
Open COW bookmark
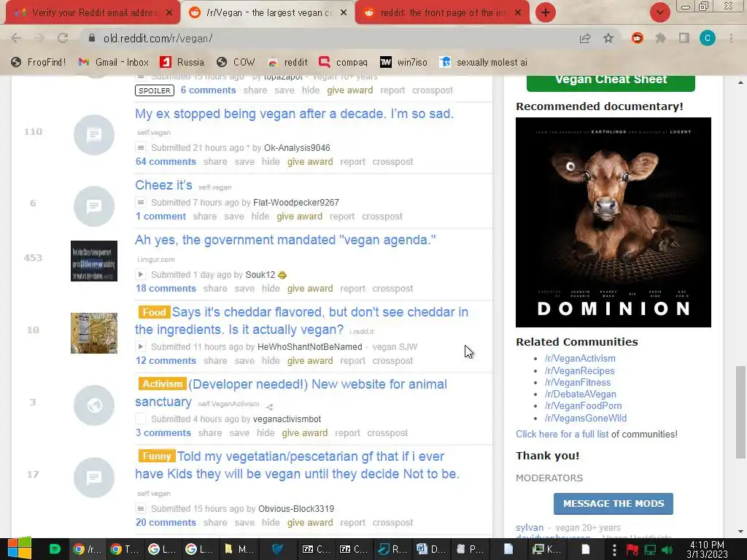236,62
